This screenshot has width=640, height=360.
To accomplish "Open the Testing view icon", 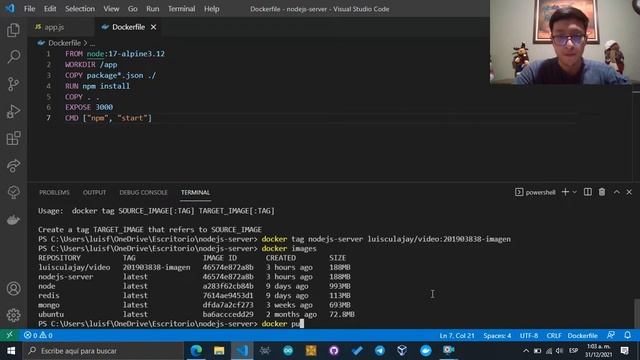I will [x=13, y=192].
